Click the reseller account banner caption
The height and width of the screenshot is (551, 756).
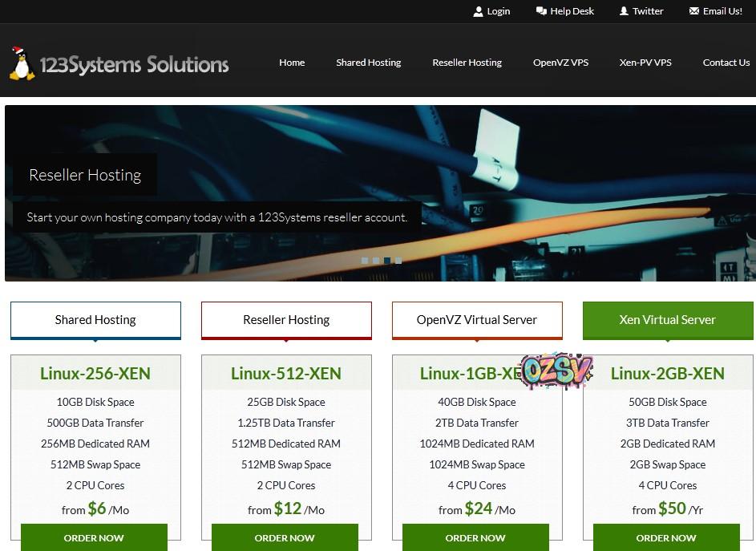click(217, 217)
